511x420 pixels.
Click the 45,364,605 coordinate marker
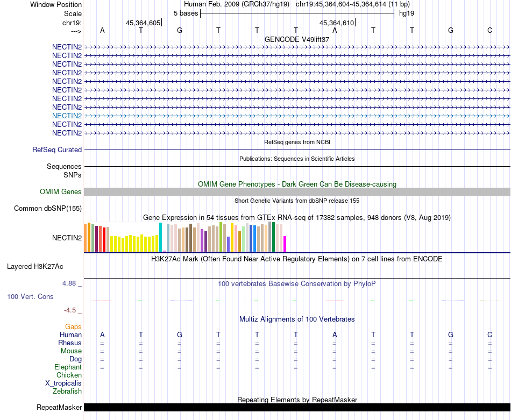pyautogui.click(x=143, y=23)
